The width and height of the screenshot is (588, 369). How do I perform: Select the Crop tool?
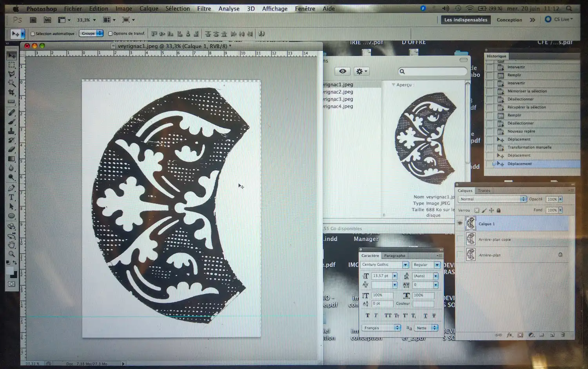(x=12, y=93)
